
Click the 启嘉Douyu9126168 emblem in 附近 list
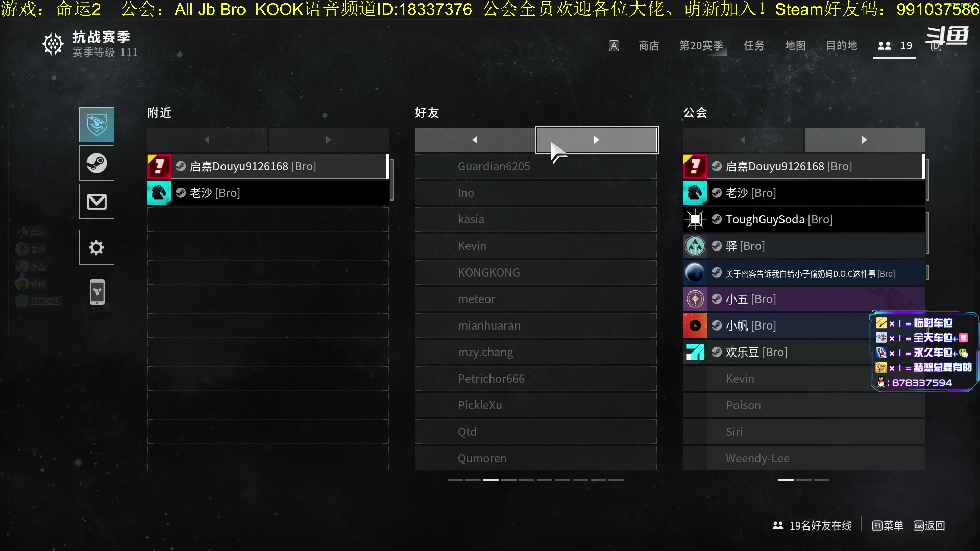159,166
